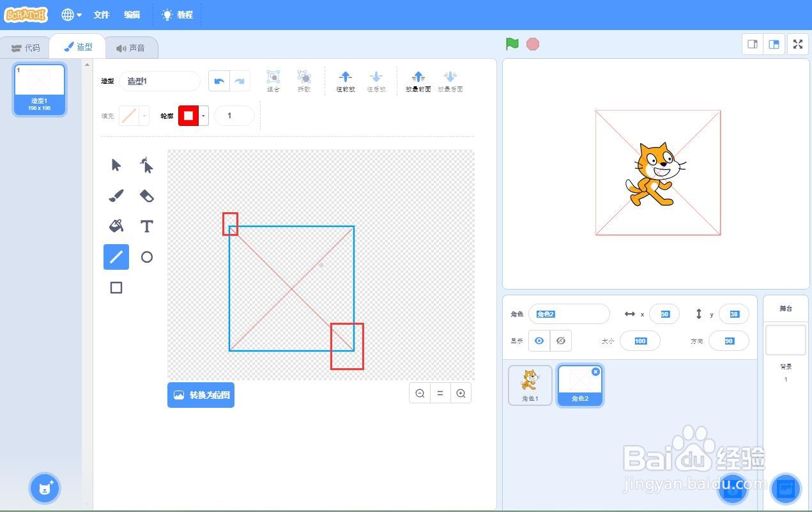Viewport: 812px width, 512px height.
Task: Select the Brush tool
Action: tap(116, 196)
